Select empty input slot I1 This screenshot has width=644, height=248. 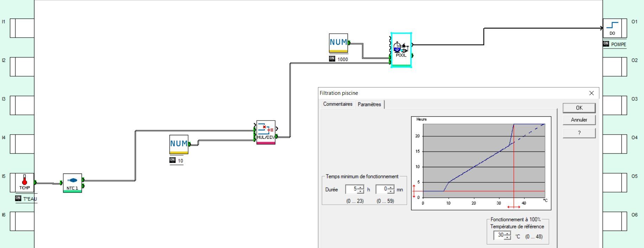(x=22, y=28)
